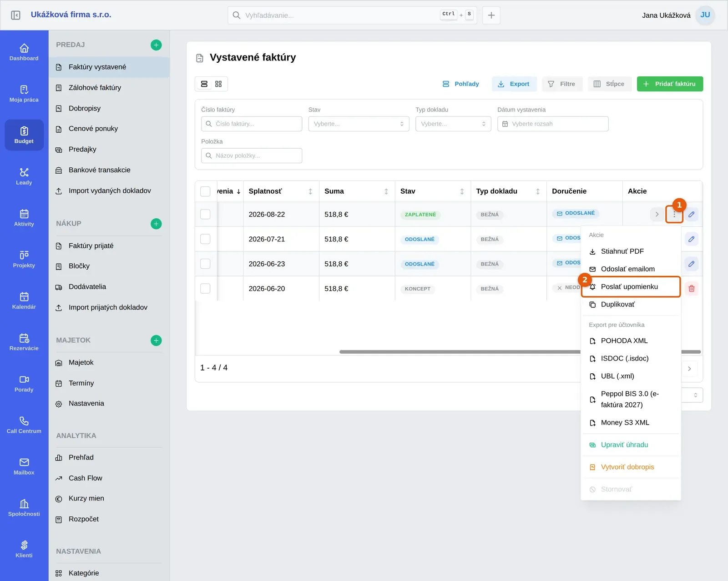The height and width of the screenshot is (581, 728).
Task: Open the Typ dokladu filter dropdown
Action: tap(453, 124)
